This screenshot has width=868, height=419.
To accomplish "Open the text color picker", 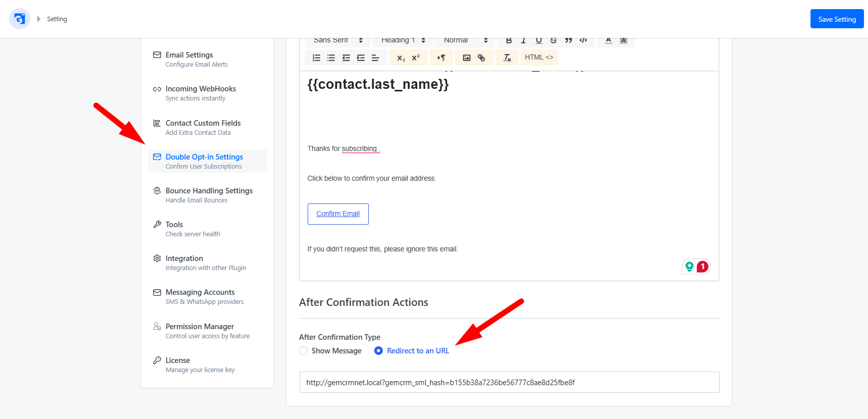I will pos(608,40).
